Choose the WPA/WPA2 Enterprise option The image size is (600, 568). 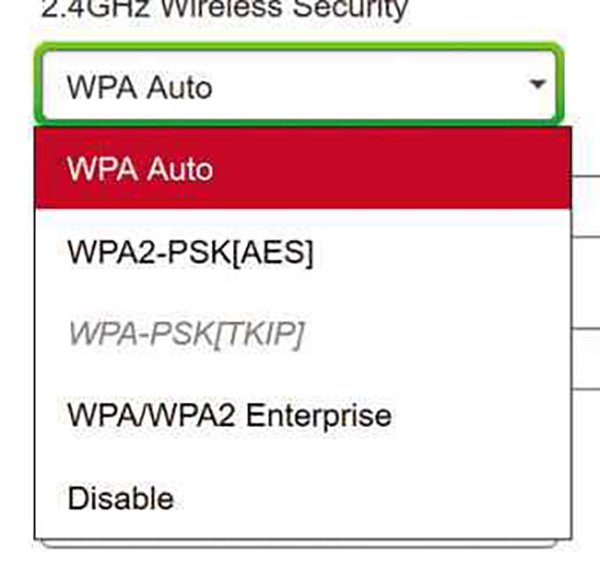tap(303, 416)
